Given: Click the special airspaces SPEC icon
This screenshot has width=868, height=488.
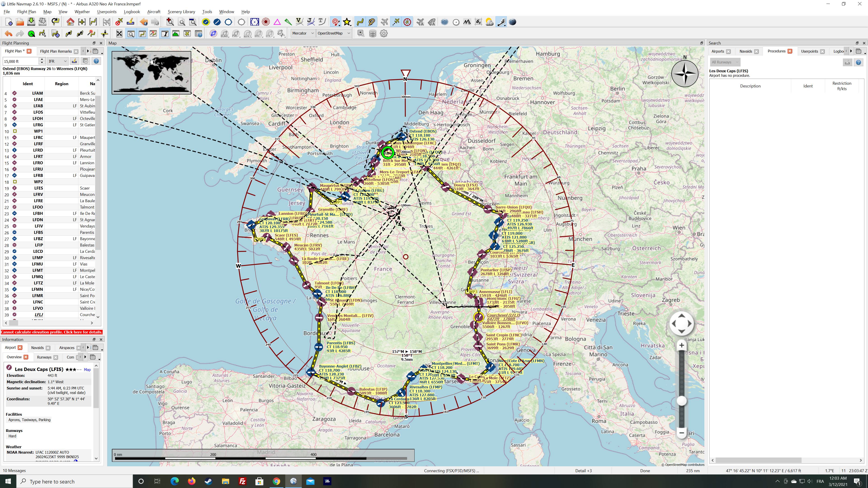Looking at the screenshot, I should pyautogui.click(x=258, y=33).
